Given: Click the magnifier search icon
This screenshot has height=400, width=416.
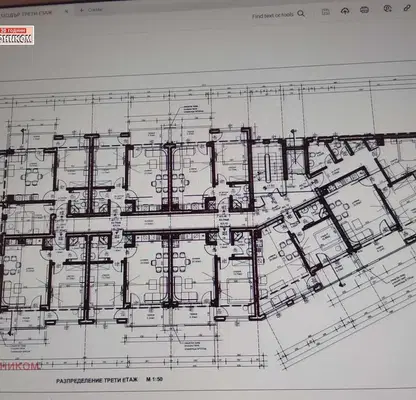Looking at the screenshot, I should click(x=301, y=14).
